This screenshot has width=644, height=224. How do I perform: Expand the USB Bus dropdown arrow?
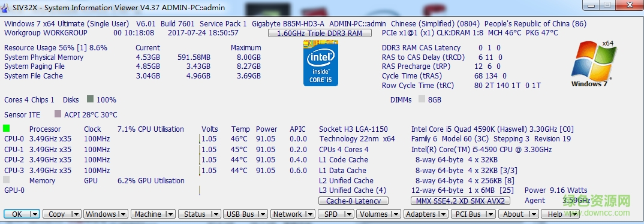tap(263, 214)
